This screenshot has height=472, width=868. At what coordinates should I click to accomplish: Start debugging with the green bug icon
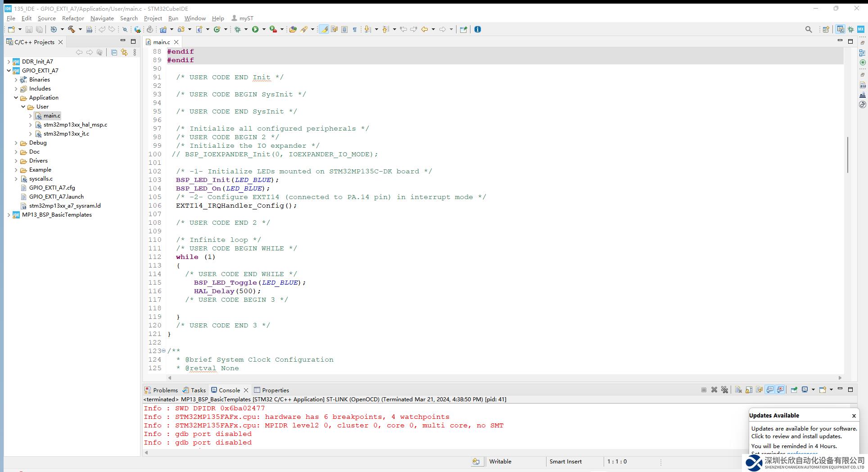(237, 29)
